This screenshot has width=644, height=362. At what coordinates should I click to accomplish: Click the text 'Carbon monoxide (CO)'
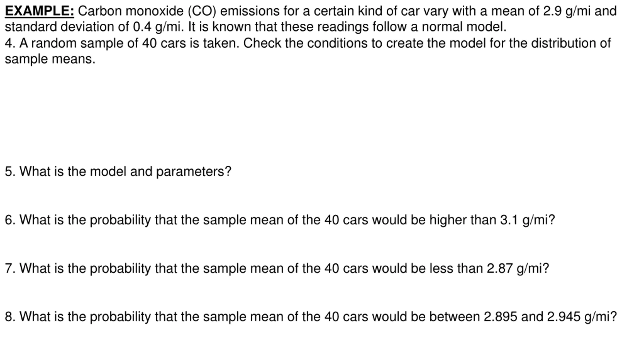(x=147, y=11)
